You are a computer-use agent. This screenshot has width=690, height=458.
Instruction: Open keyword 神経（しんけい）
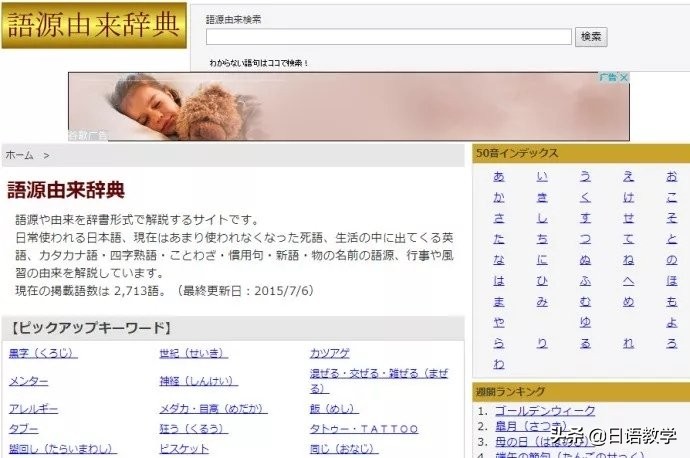point(198,381)
